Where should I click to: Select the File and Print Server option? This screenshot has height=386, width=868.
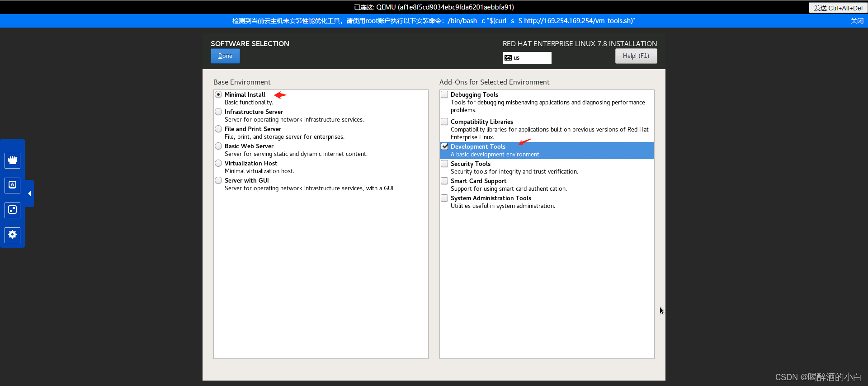tap(218, 129)
